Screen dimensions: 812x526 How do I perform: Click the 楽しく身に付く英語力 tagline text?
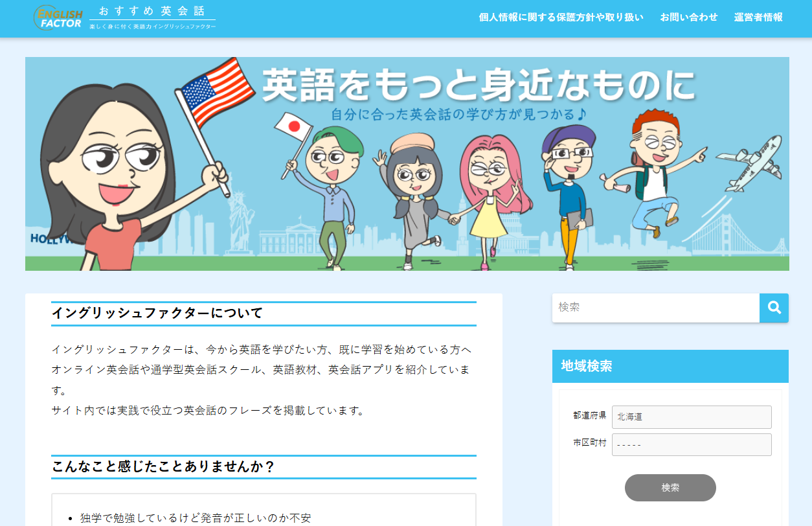click(153, 27)
